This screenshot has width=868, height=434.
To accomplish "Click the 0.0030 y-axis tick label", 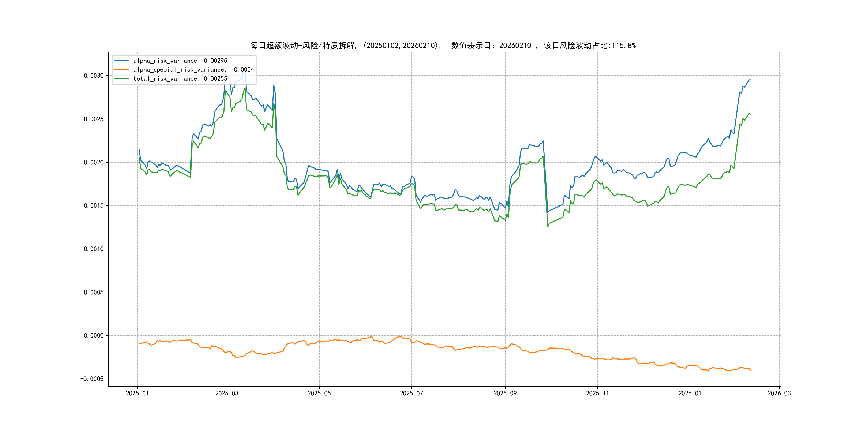I will coord(94,76).
